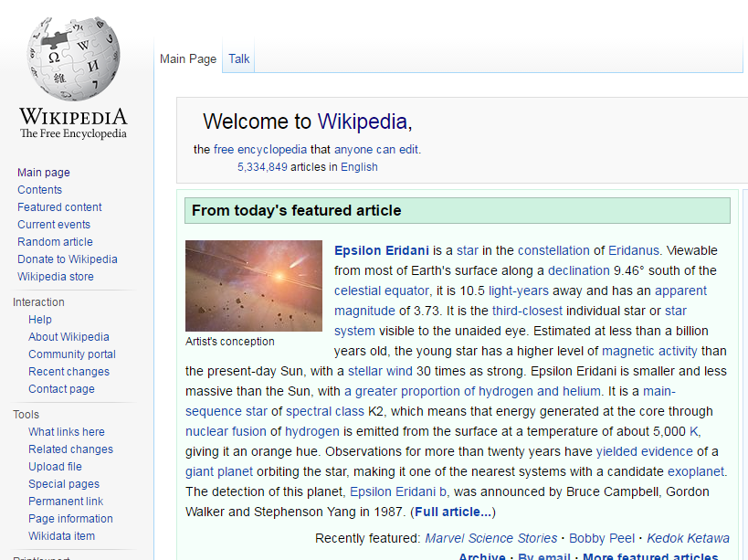Go to Community portal
Viewport: 748px width, 560px height.
click(72, 354)
